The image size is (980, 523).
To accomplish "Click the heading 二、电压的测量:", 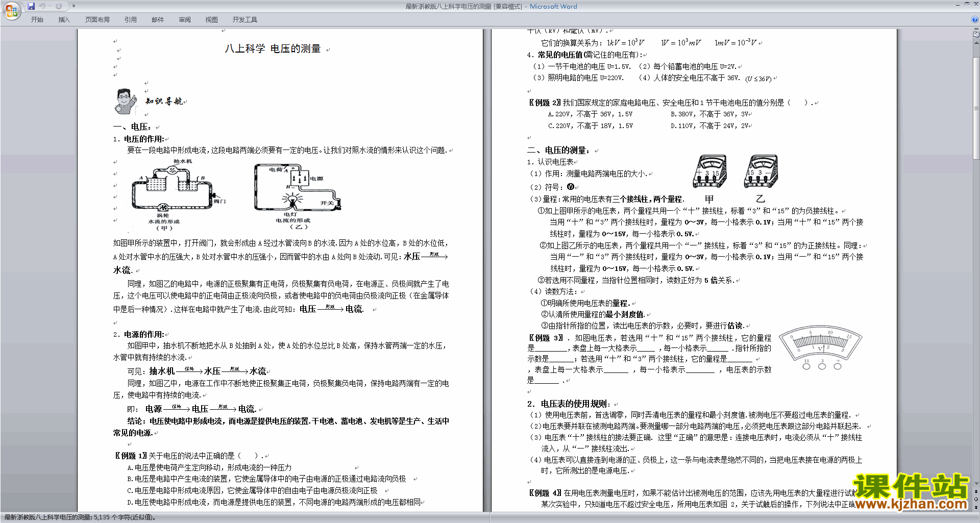I will click(559, 150).
